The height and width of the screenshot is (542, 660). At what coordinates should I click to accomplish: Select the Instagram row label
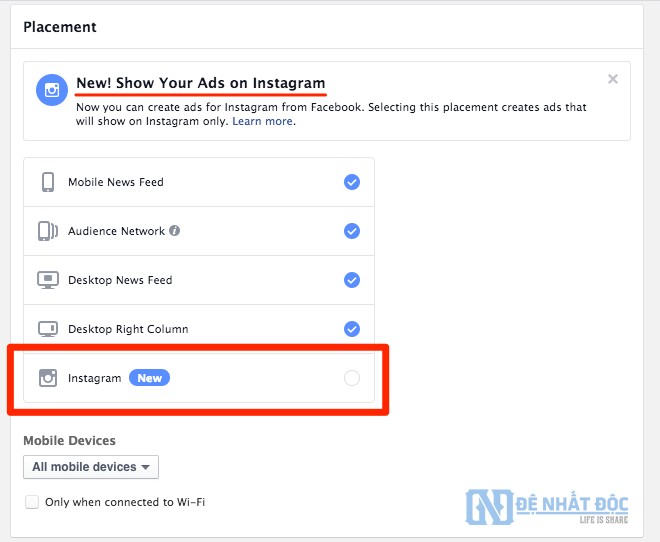click(94, 378)
